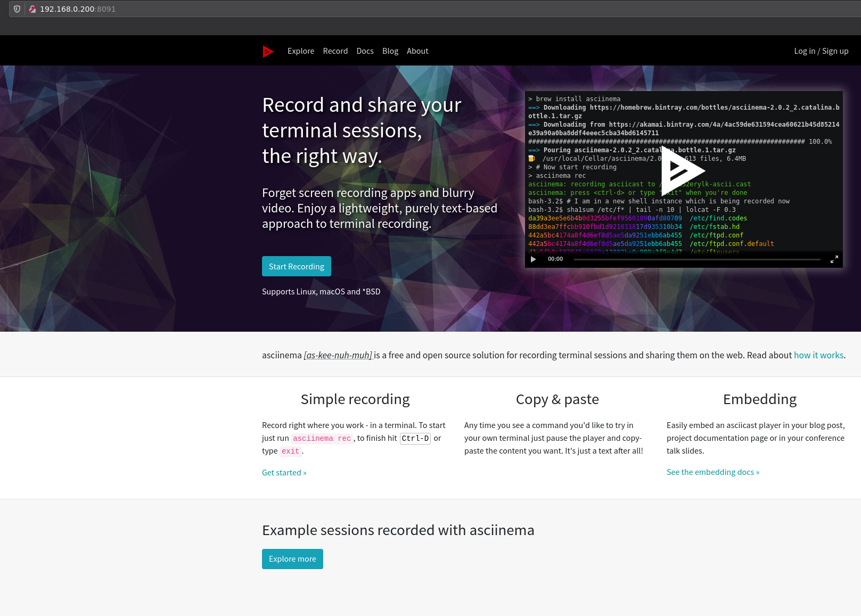Click the browser address bar URL
The height and width of the screenshot is (616, 861).
click(78, 9)
